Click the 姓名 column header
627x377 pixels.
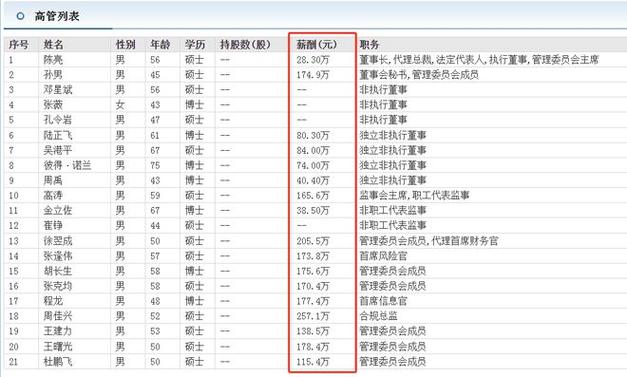54,44
